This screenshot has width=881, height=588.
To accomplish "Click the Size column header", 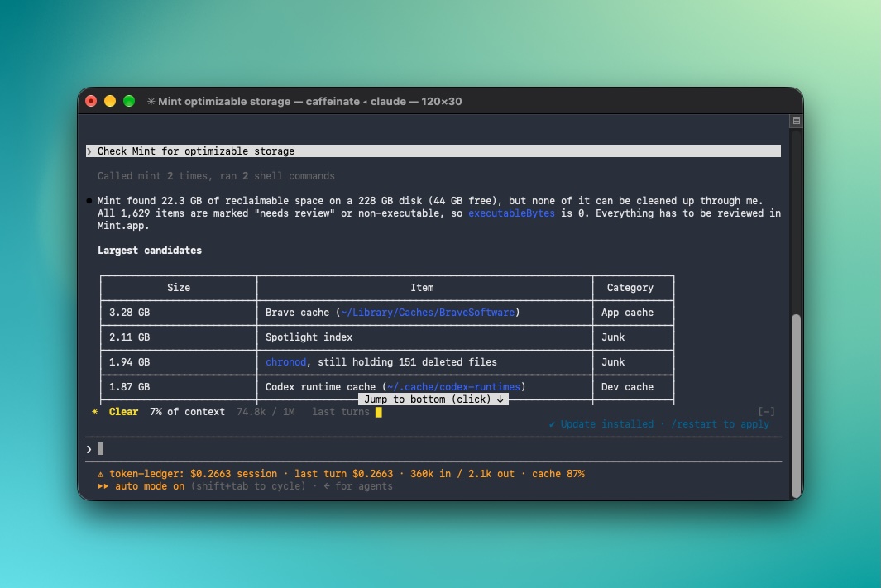I will 179,288.
